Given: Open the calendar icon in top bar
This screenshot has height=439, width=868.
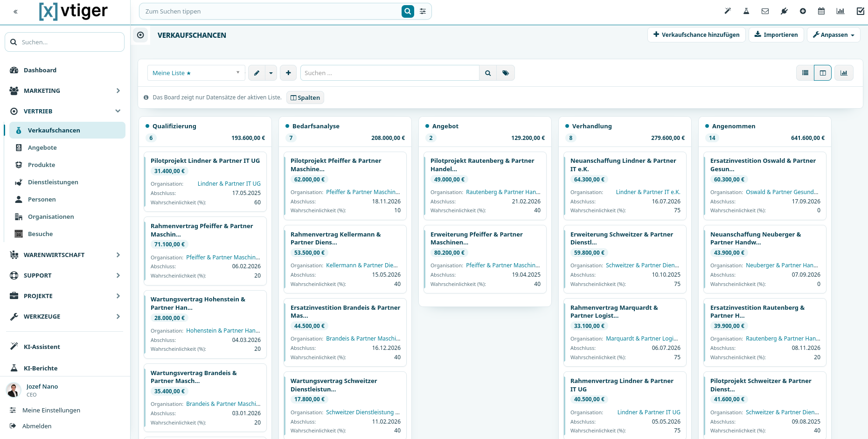Looking at the screenshot, I should (821, 11).
